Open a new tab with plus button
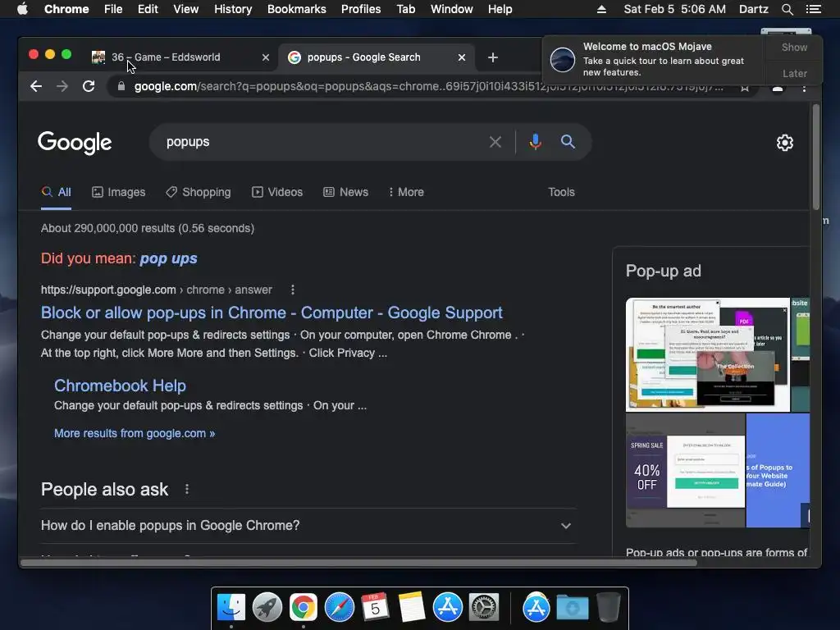This screenshot has height=630, width=840. (x=493, y=57)
